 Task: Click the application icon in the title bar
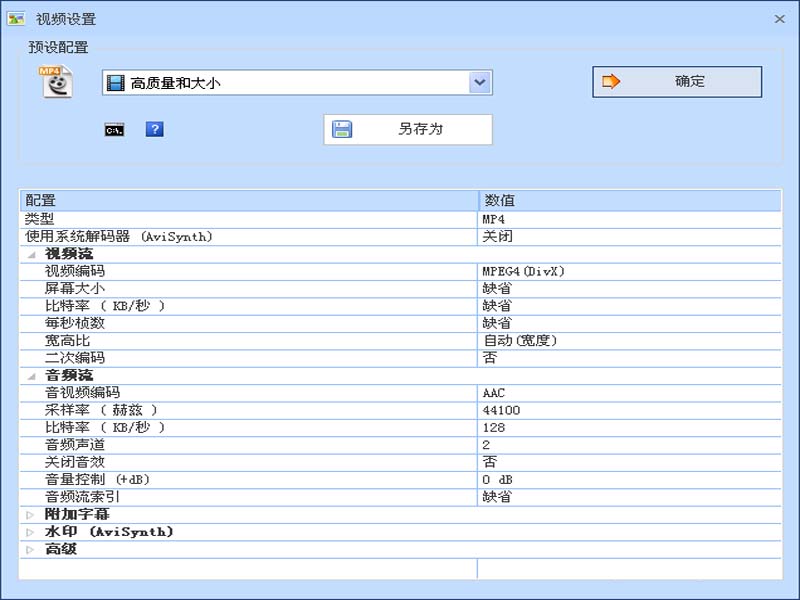point(14,17)
